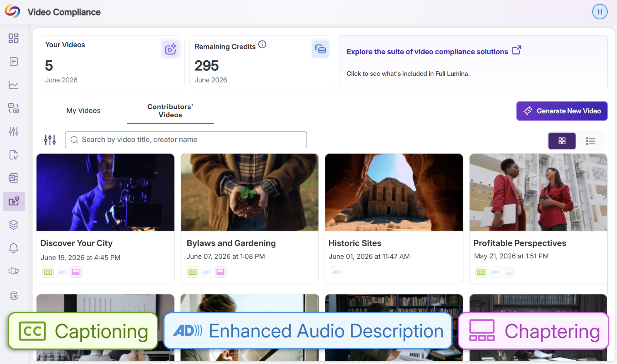Image resolution: width=617 pixels, height=364 pixels.
Task: Open the Bylaws and Gardening video thumbnail
Action: click(250, 192)
